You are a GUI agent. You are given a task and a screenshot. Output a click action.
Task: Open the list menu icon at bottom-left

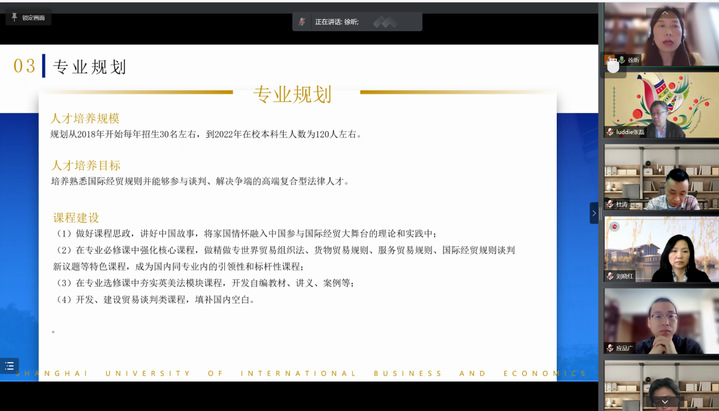9,366
